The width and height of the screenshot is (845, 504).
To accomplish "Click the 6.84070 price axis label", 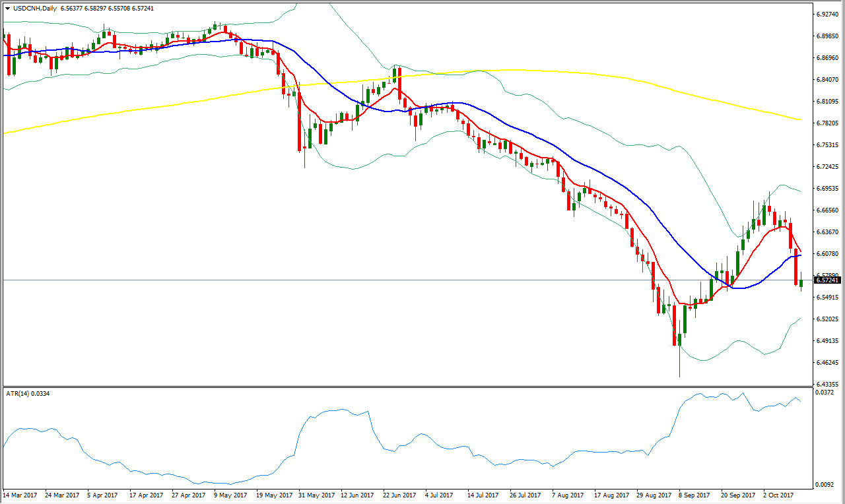I will click(x=828, y=79).
